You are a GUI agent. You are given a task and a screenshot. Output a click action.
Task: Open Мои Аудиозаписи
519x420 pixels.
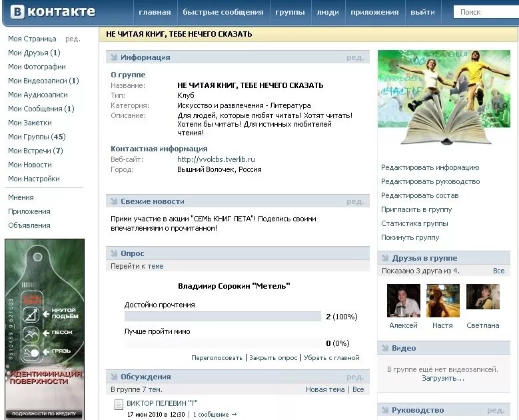click(38, 95)
